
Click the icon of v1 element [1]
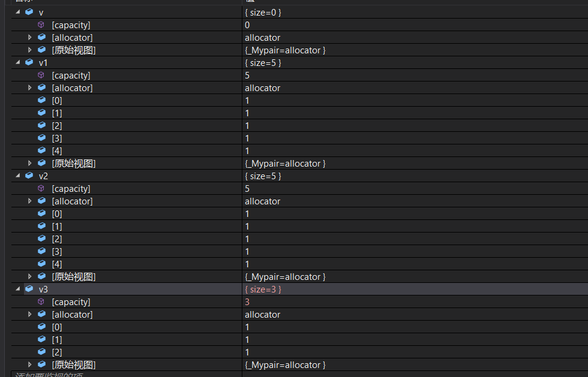pyautogui.click(x=41, y=113)
